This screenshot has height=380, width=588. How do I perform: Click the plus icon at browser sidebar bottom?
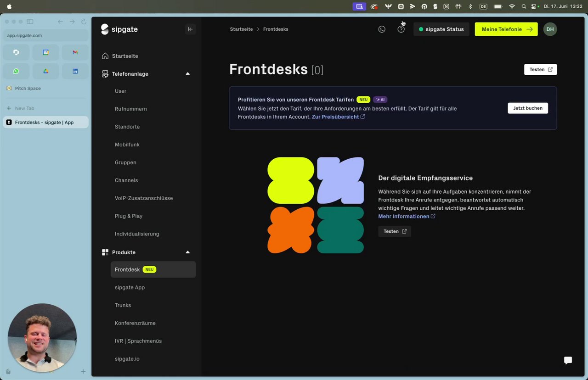[83, 371]
